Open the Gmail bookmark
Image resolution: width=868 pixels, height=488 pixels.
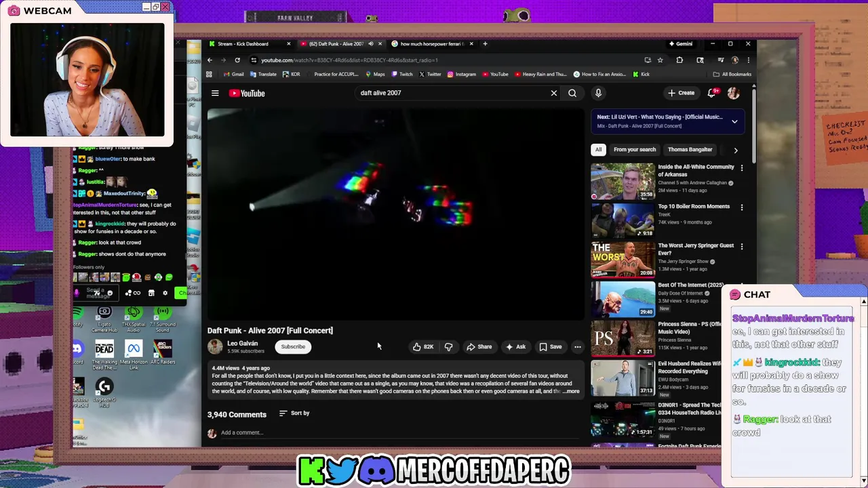tap(233, 75)
